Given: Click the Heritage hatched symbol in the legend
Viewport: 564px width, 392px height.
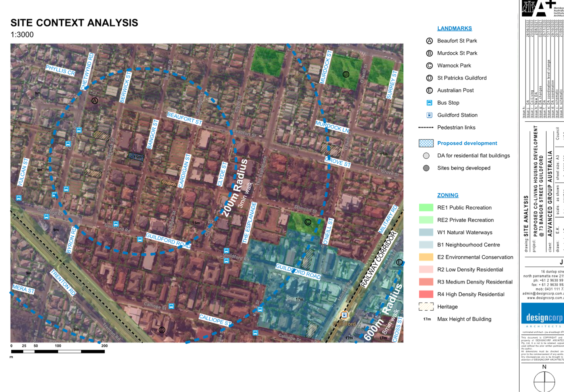Looking at the screenshot, I should (x=426, y=306).
